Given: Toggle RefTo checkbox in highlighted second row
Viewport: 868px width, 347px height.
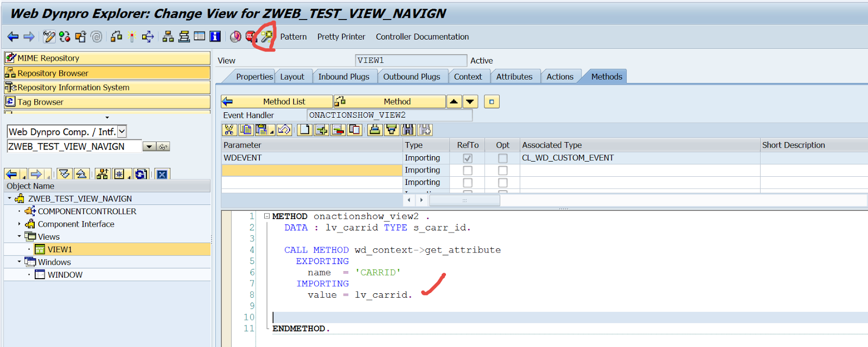Looking at the screenshot, I should [467, 170].
